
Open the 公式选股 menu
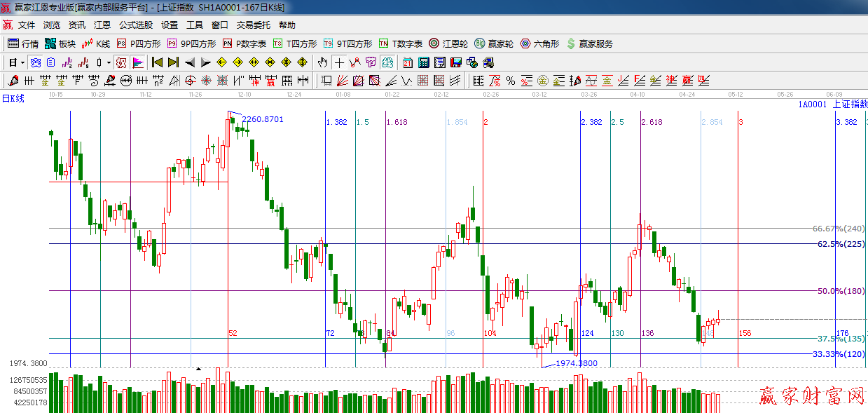(135, 25)
